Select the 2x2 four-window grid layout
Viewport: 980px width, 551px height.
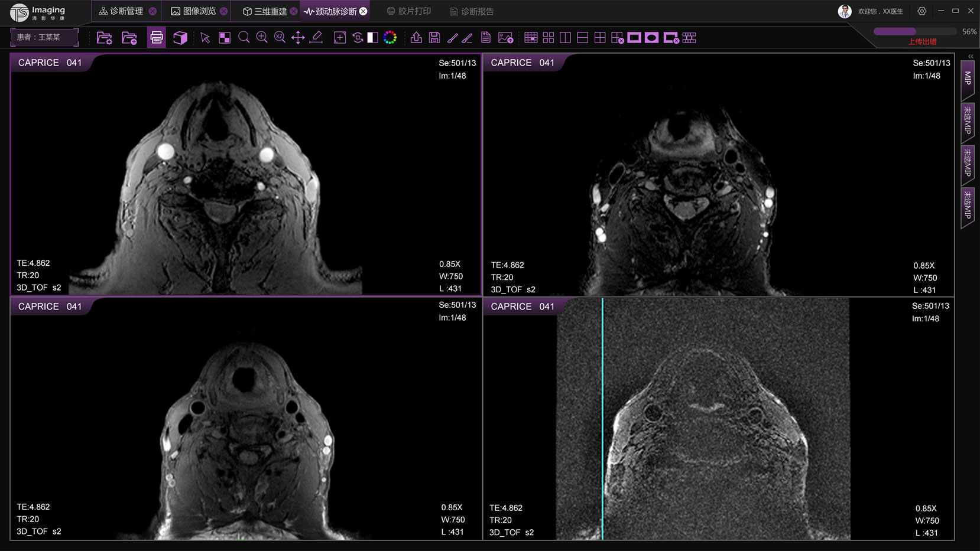point(600,38)
